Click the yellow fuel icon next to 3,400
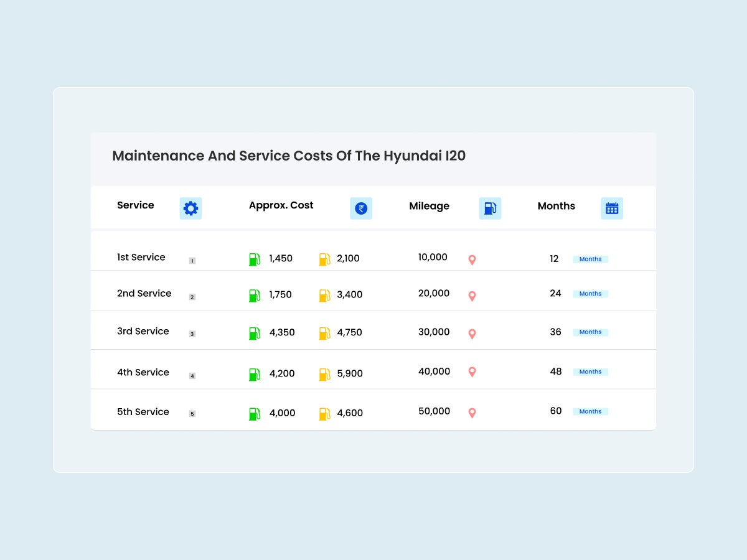Viewport: 747px width, 560px height. [x=324, y=296]
